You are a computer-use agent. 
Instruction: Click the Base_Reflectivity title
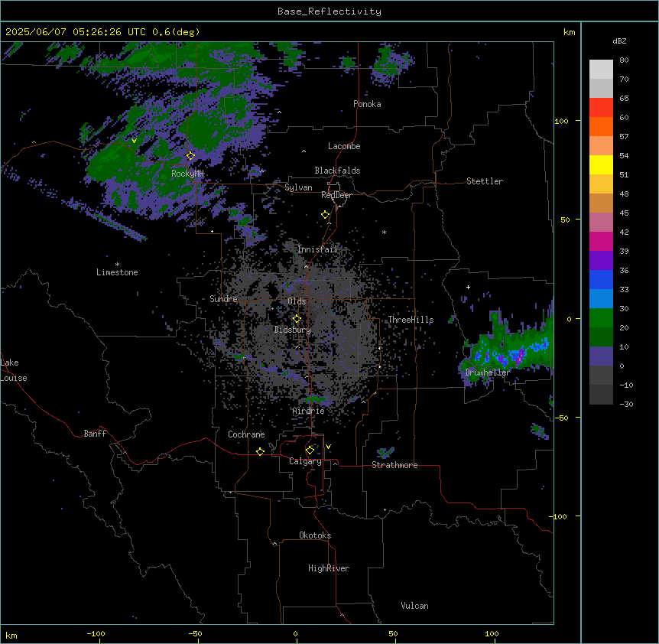click(x=329, y=11)
